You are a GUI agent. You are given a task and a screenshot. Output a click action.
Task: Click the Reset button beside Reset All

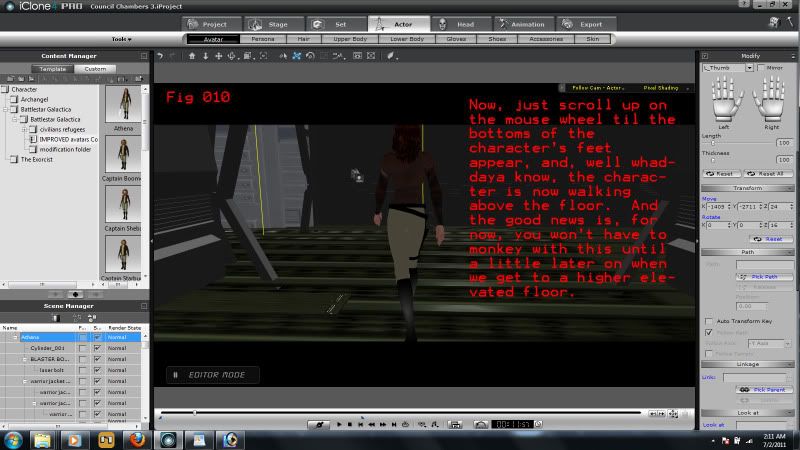coord(721,174)
